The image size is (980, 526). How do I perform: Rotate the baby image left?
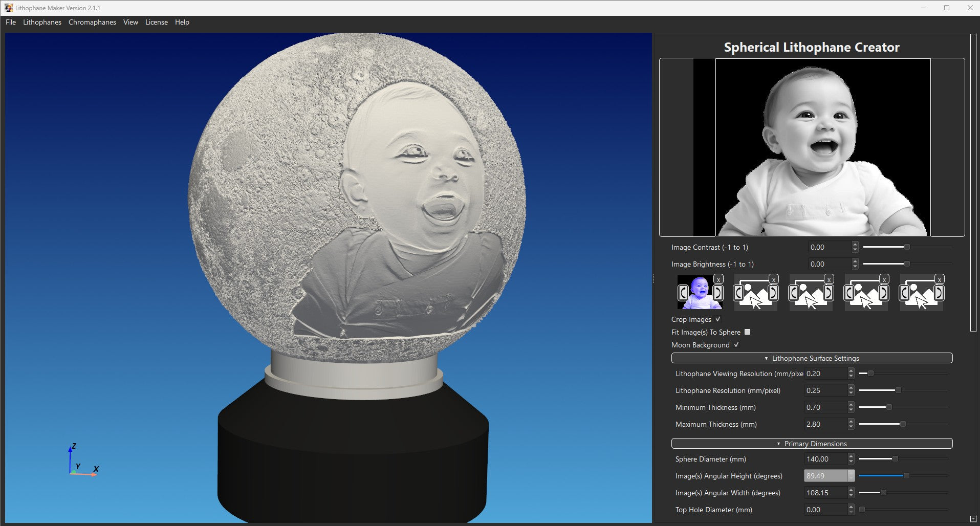pos(683,293)
